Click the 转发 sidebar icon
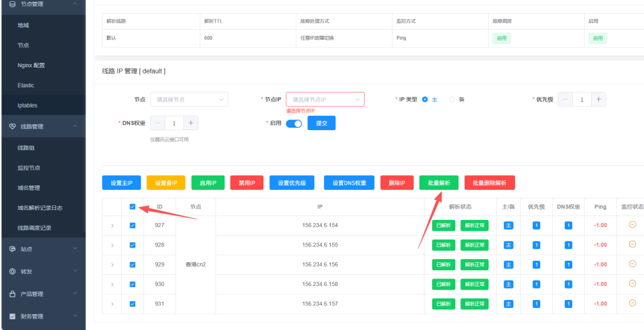 tap(13, 272)
